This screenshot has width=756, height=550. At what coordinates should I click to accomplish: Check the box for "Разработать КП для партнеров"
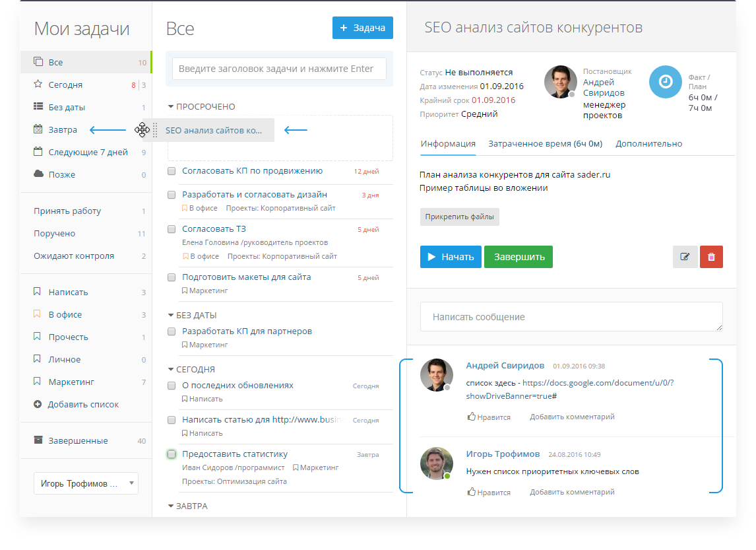pyautogui.click(x=172, y=331)
